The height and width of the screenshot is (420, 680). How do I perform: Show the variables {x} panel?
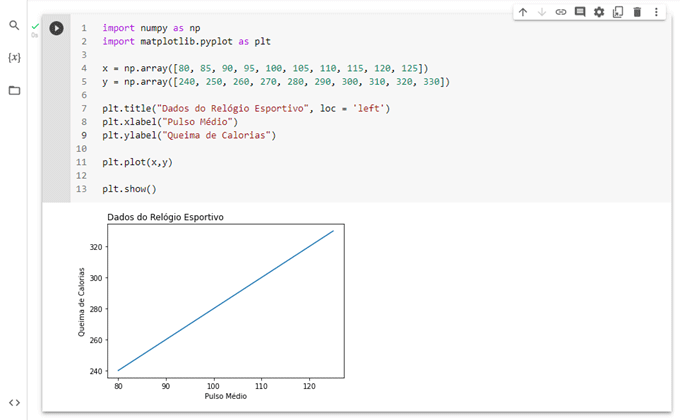tap(14, 57)
